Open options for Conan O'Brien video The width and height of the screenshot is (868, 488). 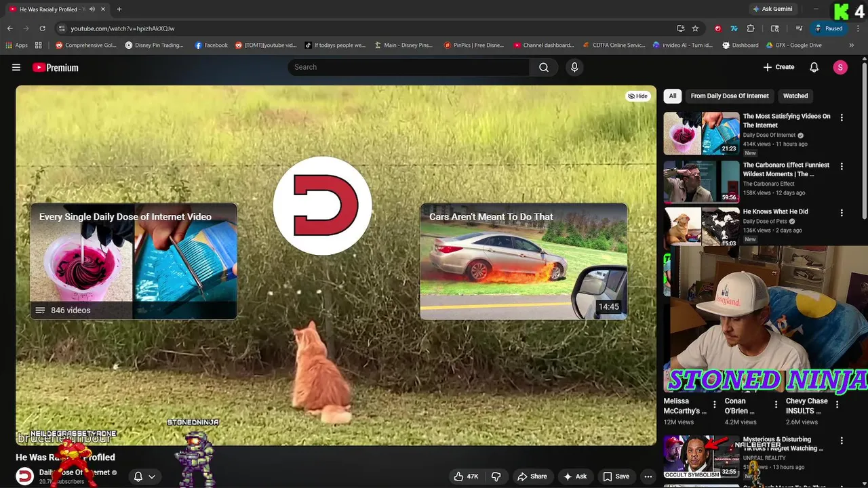click(776, 405)
